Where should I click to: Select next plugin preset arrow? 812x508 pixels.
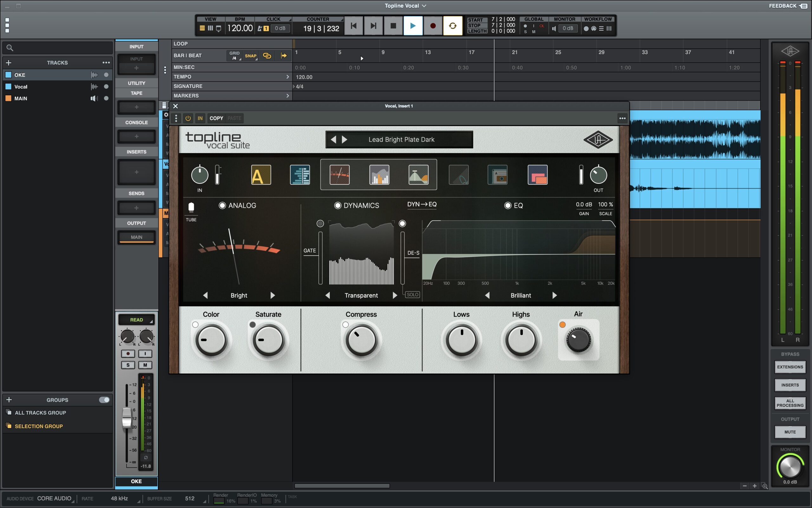pyautogui.click(x=344, y=139)
